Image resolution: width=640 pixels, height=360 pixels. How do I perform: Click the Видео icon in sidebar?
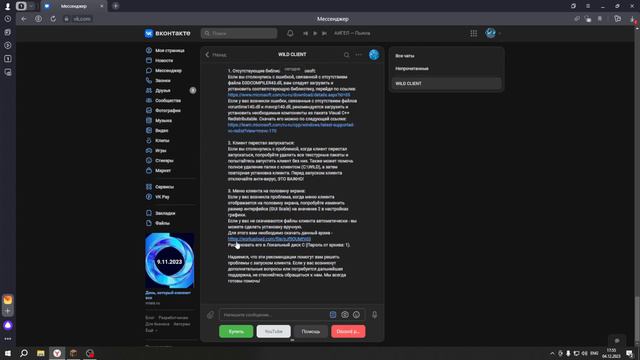click(x=149, y=130)
